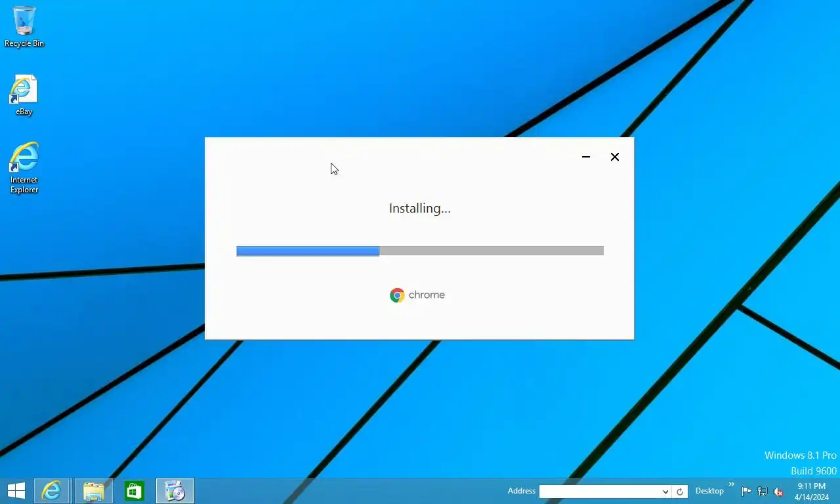
Task: Open the Windows Store taskbar icon
Action: pos(135,491)
